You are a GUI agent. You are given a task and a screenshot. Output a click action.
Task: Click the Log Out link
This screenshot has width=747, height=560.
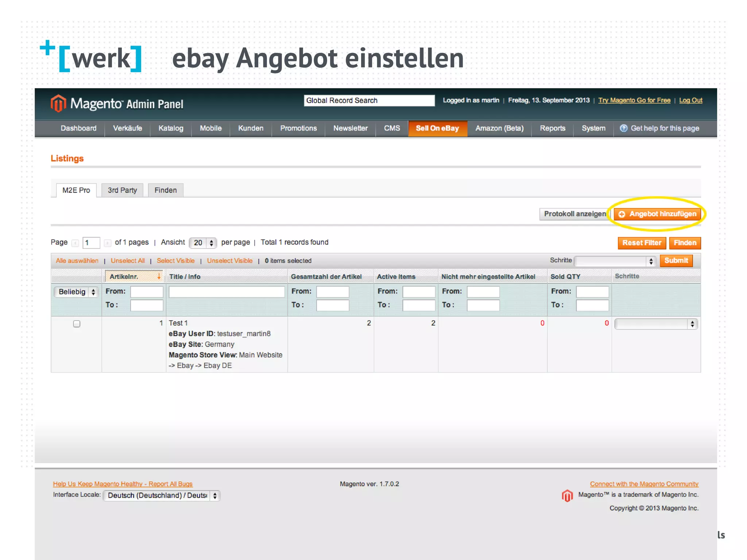coord(690,100)
